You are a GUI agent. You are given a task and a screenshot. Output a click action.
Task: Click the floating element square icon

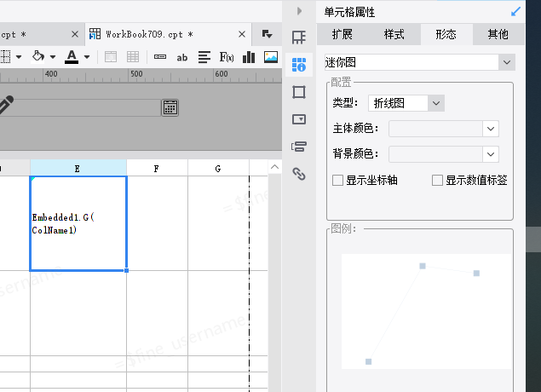pyautogui.click(x=299, y=92)
